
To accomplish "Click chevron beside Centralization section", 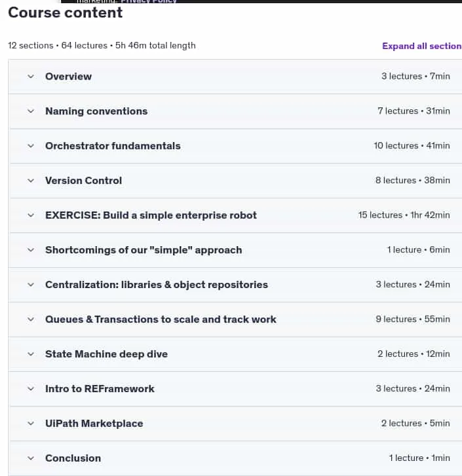I will (31, 285).
